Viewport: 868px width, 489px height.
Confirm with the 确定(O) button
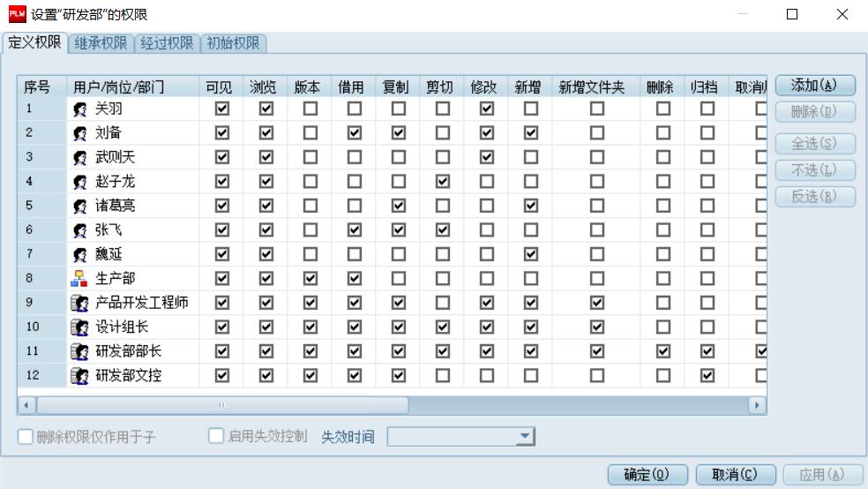point(647,475)
